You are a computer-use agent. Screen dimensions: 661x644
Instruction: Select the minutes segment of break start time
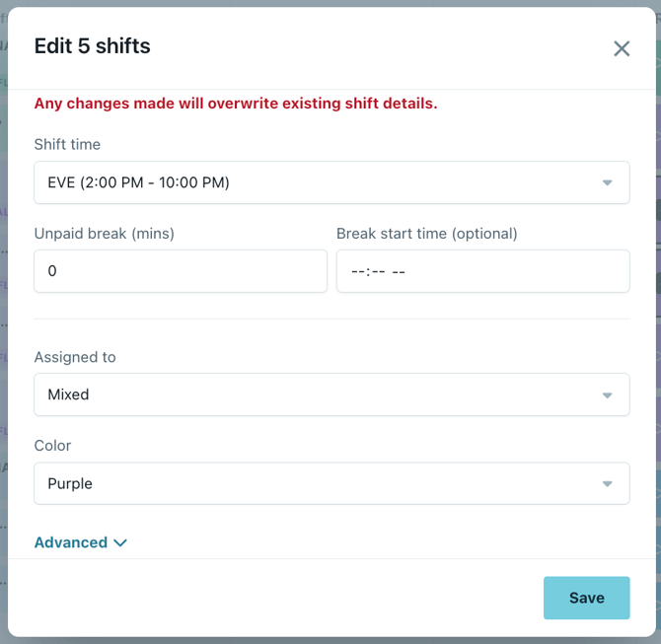coord(377,271)
